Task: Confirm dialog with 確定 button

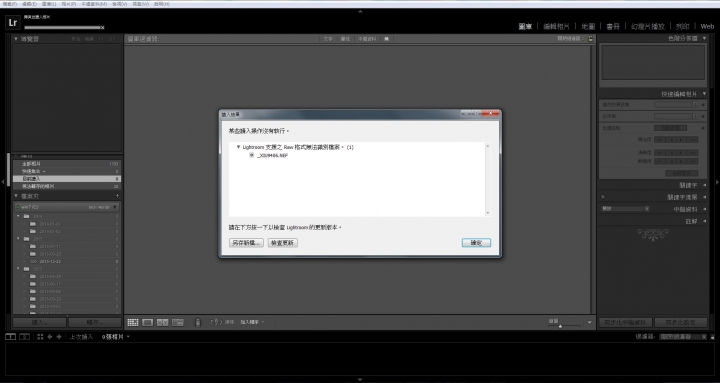Action: [476, 242]
